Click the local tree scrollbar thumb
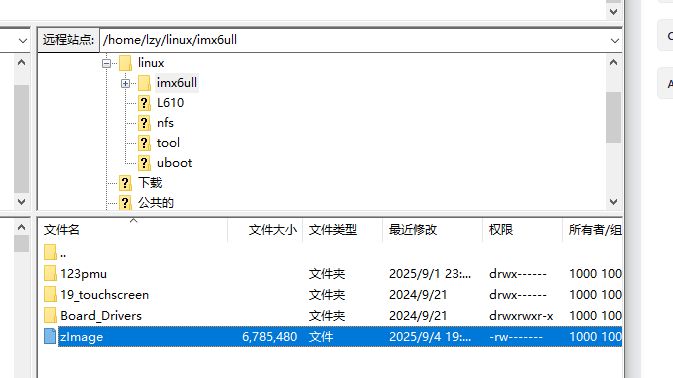Image resolution: width=673 pixels, height=378 pixels. click(x=21, y=139)
